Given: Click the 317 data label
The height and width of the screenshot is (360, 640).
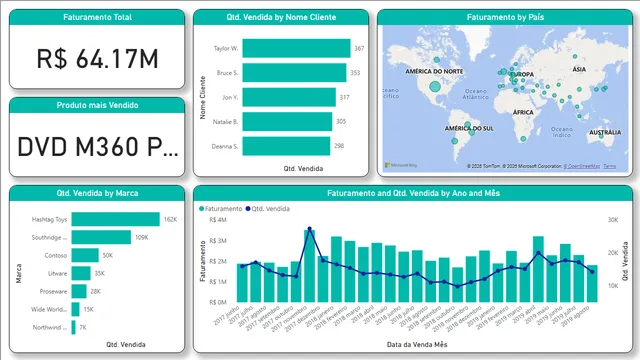Looking at the screenshot, I should click(x=344, y=97).
